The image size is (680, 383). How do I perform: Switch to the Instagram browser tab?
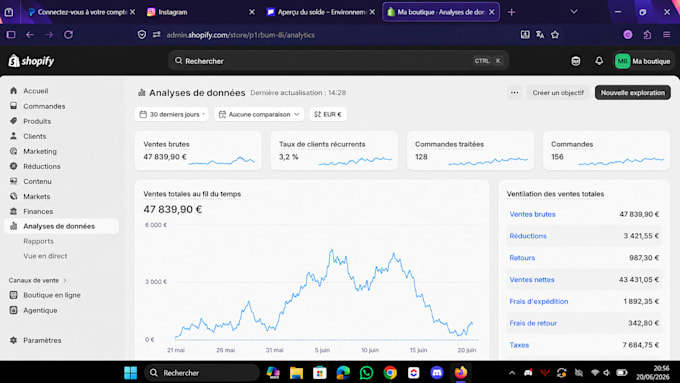tap(200, 12)
